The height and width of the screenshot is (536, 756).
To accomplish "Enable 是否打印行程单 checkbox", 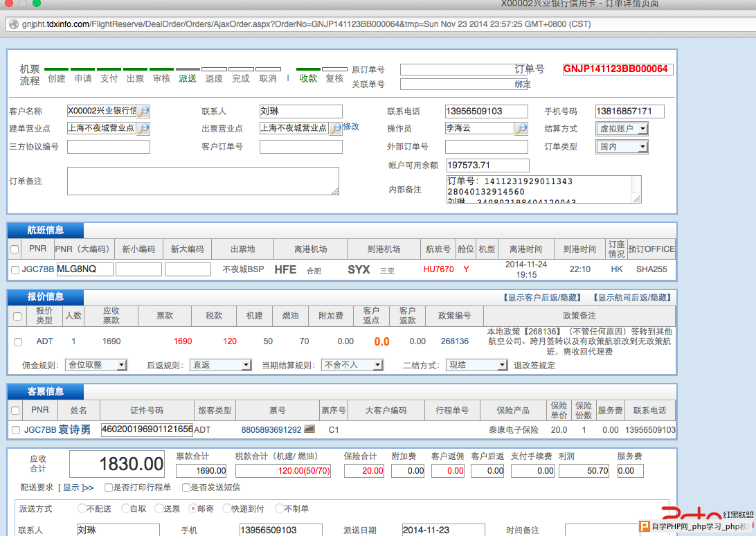I will [x=108, y=488].
